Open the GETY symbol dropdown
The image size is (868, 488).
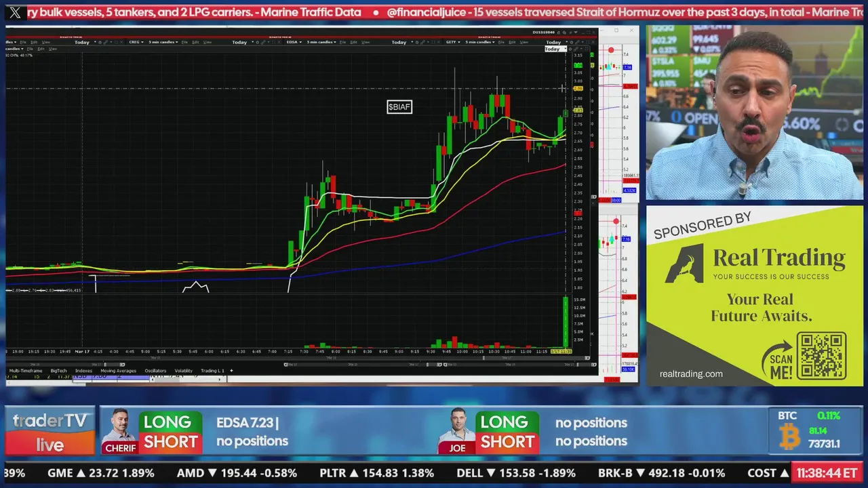click(x=453, y=42)
